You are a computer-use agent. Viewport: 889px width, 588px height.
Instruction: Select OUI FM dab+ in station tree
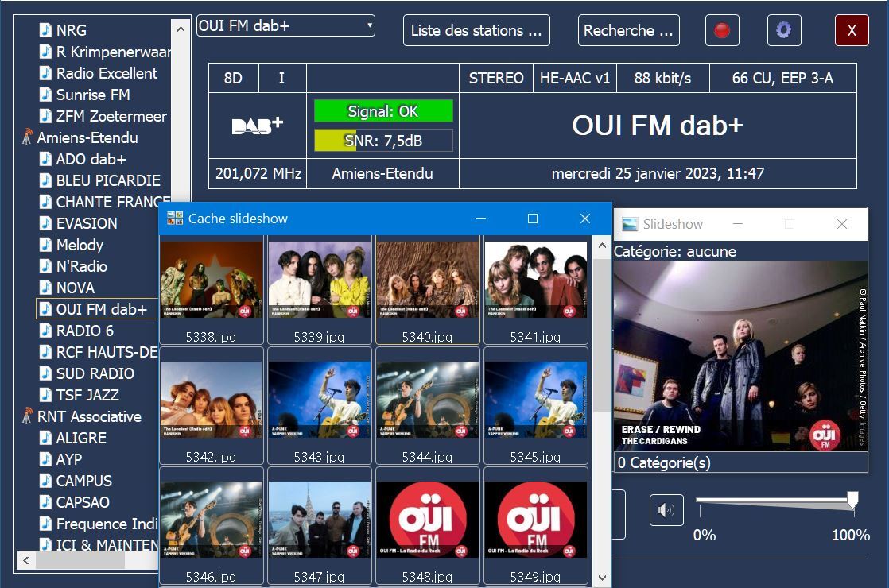click(97, 309)
